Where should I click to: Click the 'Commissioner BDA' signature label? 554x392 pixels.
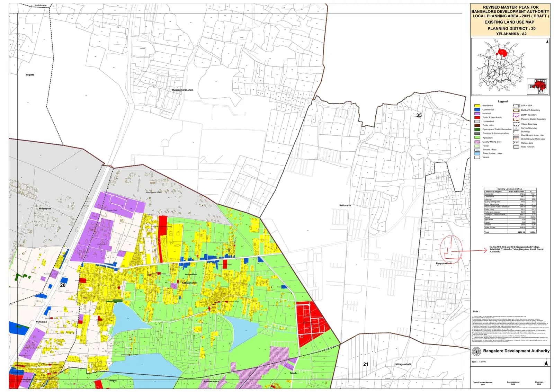pos(513,383)
